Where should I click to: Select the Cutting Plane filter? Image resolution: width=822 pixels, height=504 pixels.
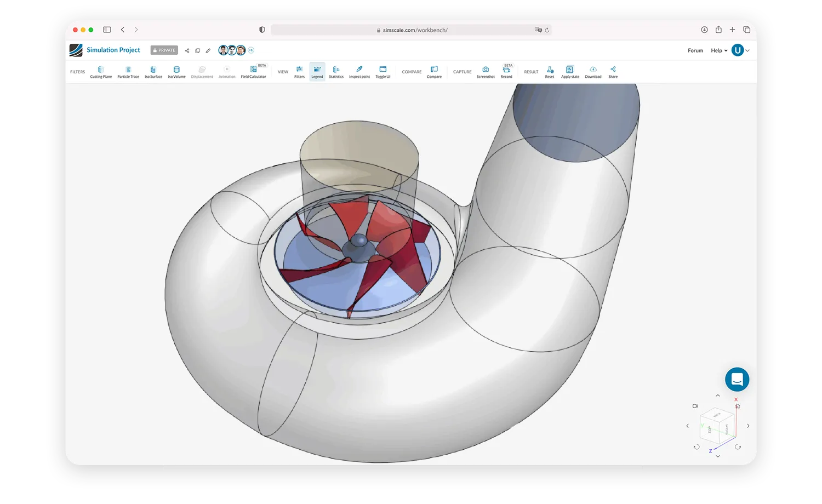101,72
